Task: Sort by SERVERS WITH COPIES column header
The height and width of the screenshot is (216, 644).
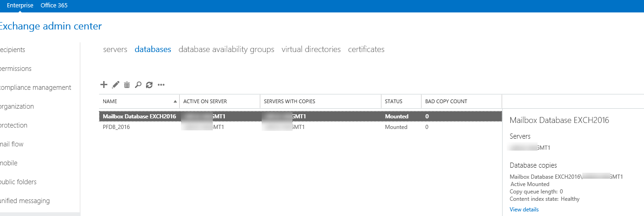Action: [x=321, y=101]
